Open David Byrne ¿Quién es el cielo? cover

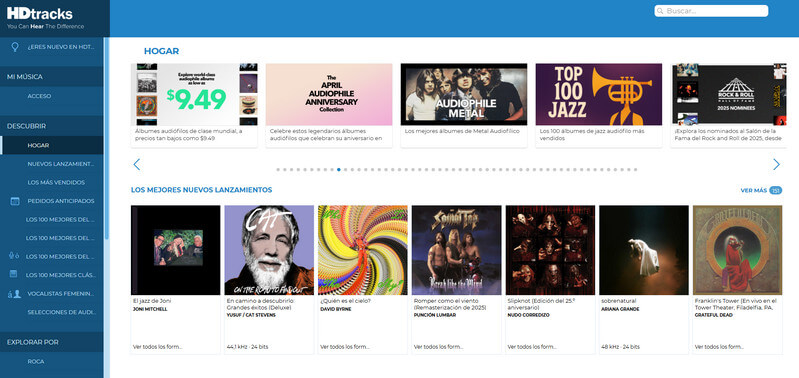click(363, 250)
